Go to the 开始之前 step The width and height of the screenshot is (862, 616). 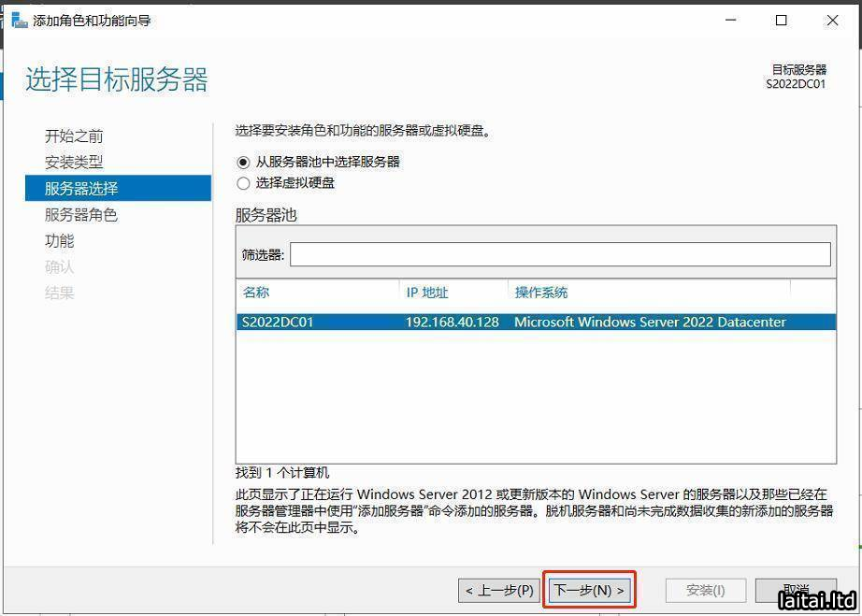(x=74, y=136)
